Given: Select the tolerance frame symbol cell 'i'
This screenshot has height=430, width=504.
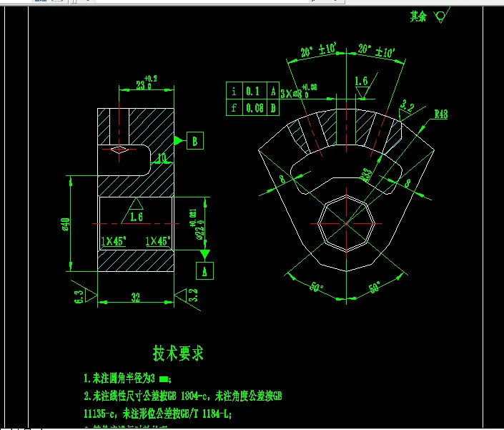Looking at the screenshot, I should pos(234,91).
